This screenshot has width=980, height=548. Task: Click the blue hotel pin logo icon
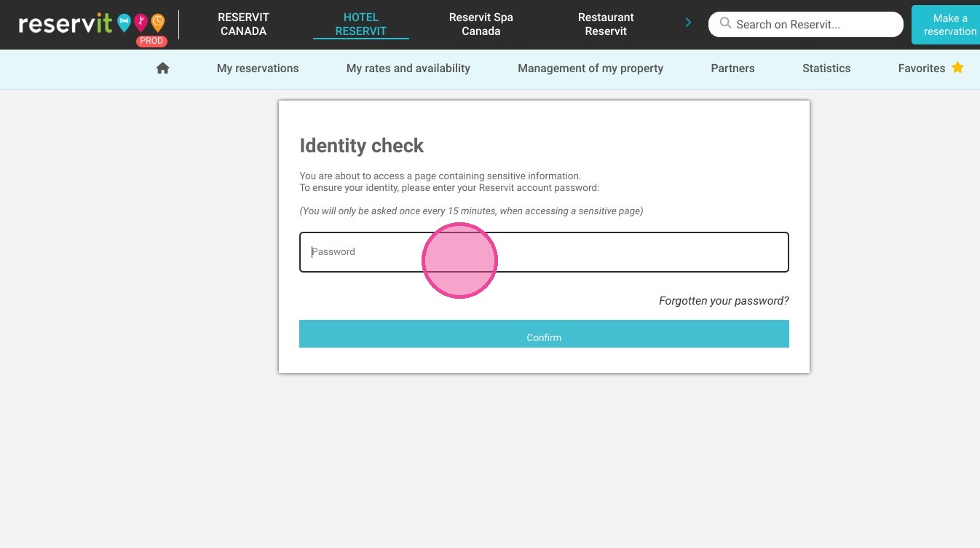124,23
